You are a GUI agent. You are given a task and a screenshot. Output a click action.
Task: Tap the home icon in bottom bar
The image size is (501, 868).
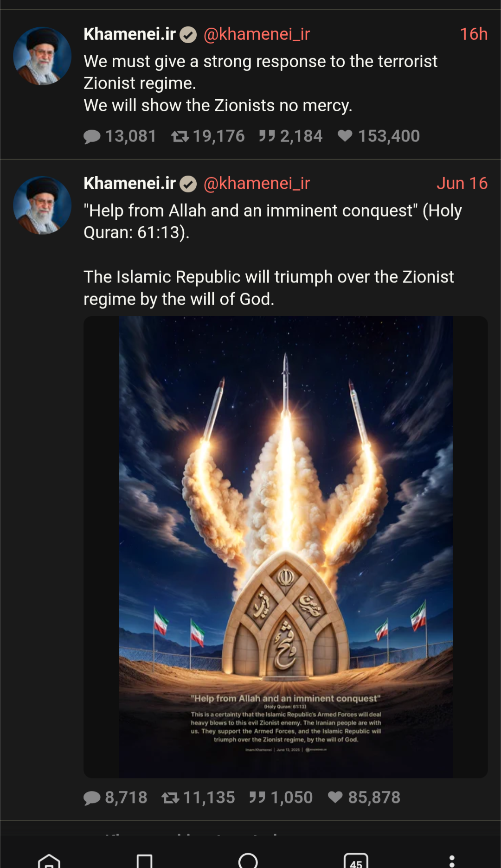click(x=49, y=861)
